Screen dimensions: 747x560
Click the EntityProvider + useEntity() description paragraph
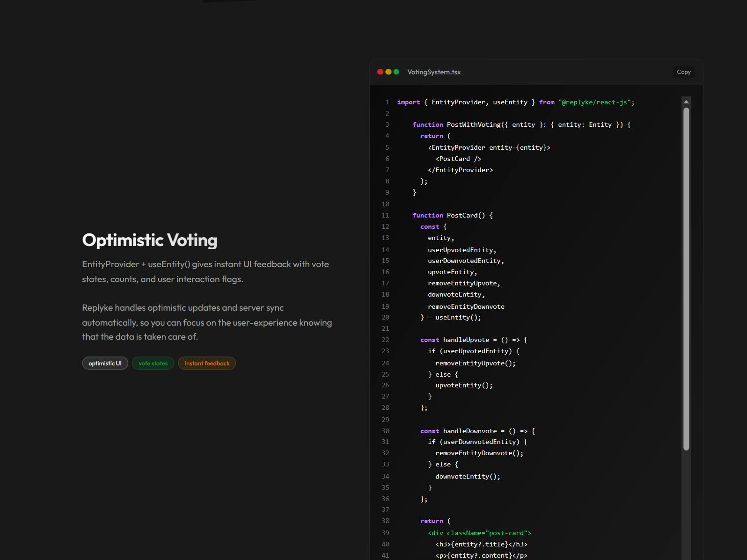[205, 272]
